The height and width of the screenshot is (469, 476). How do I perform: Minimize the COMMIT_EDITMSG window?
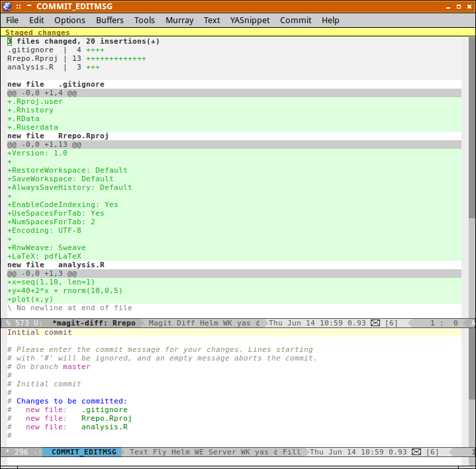pos(448,7)
